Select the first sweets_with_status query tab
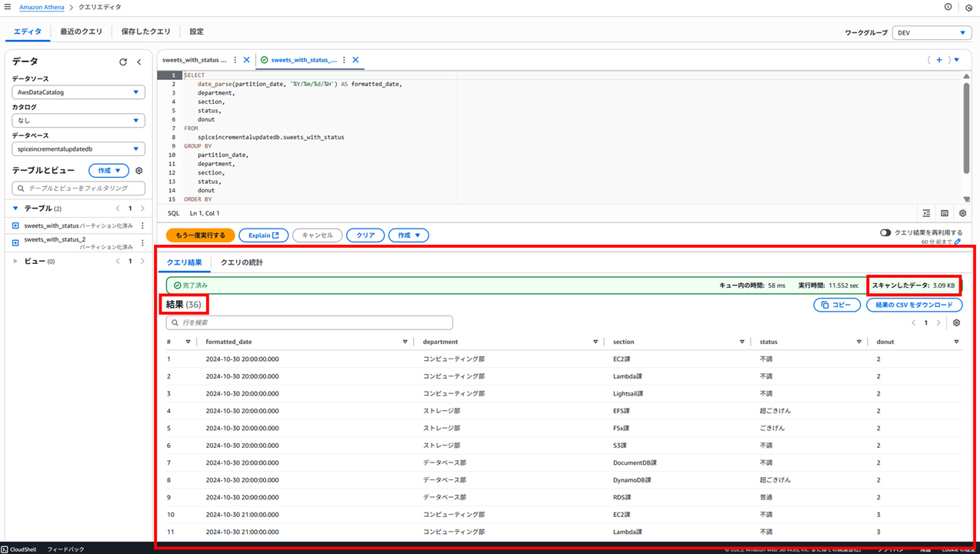Viewport: 980px width, 554px height. [195, 59]
